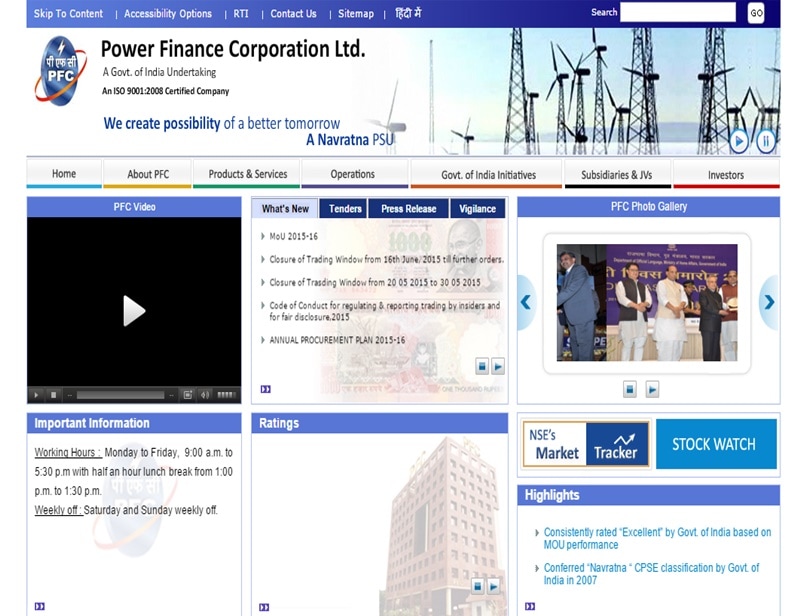Stop the What's New news scroller
This screenshot has height=616, width=800.
[481, 366]
